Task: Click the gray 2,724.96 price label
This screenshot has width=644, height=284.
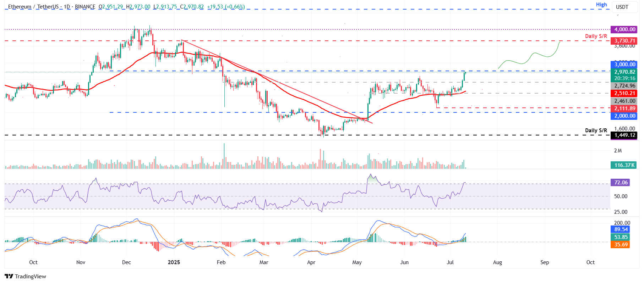Action: [x=624, y=86]
